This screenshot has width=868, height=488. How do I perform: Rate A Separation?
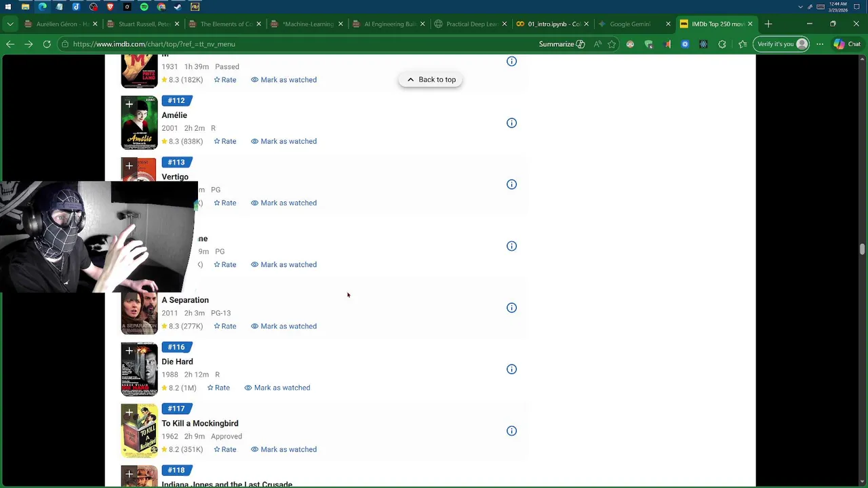(225, 326)
